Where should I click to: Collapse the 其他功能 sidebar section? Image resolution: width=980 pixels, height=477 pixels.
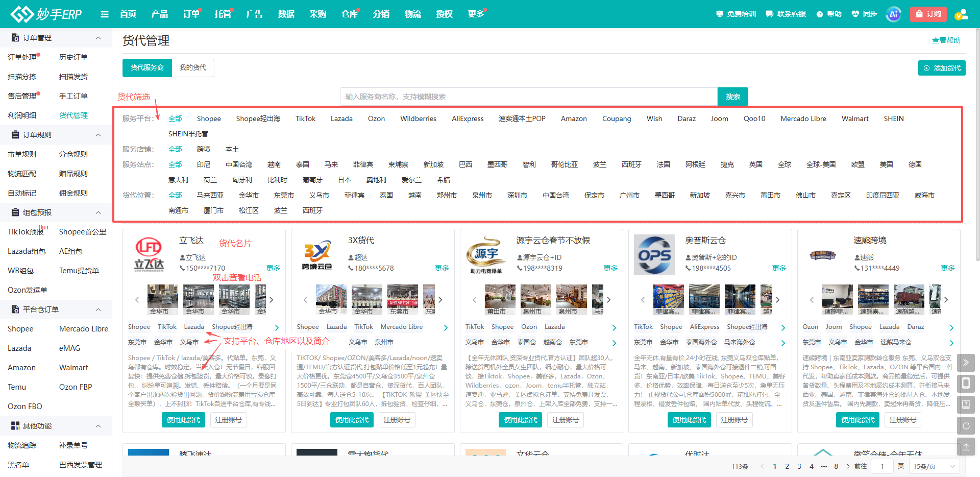99,426
